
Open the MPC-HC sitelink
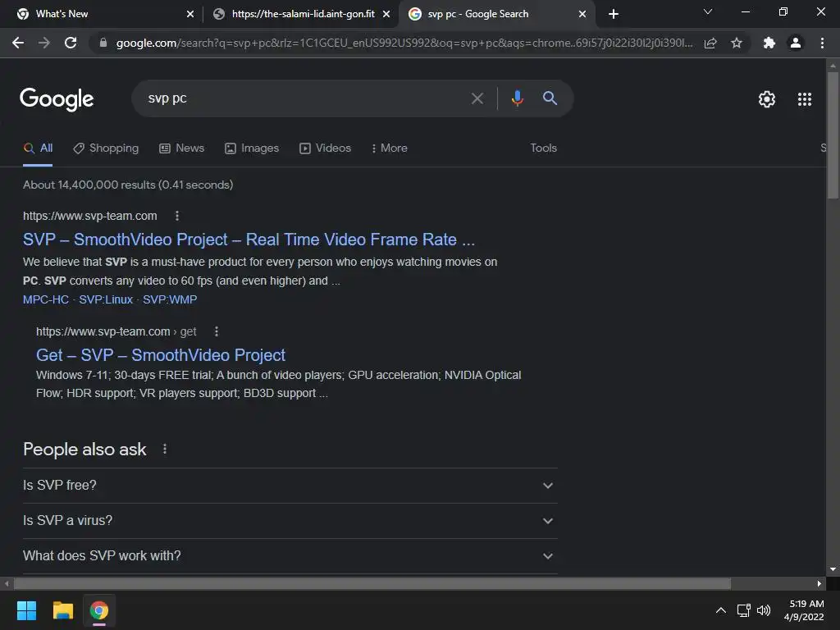46,299
